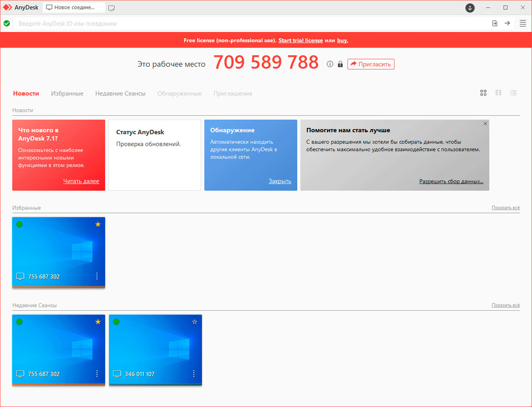Maximize the AnyDesk window
Image resolution: width=532 pixels, height=407 pixels.
pos(505,7)
